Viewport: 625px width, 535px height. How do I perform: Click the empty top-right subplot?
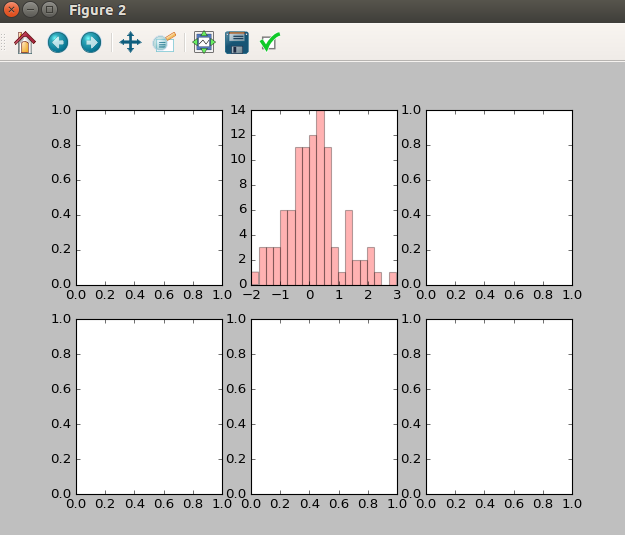click(499, 198)
